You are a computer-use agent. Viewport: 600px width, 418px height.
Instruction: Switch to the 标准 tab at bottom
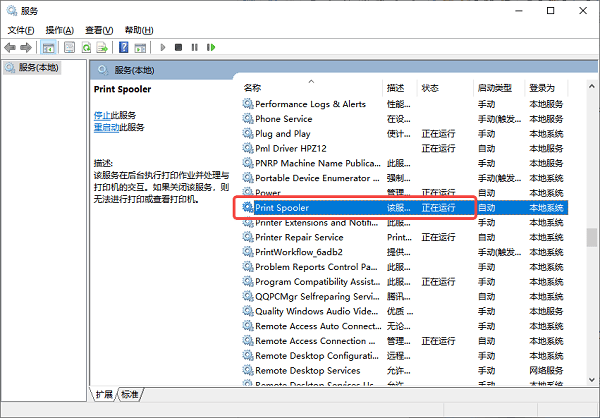130,395
